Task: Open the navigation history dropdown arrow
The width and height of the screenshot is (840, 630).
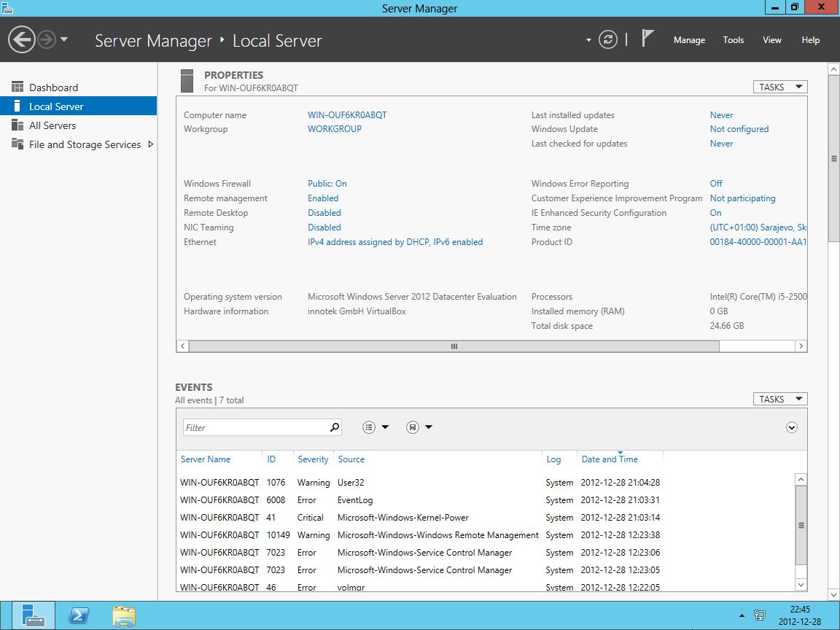Action: pos(64,39)
